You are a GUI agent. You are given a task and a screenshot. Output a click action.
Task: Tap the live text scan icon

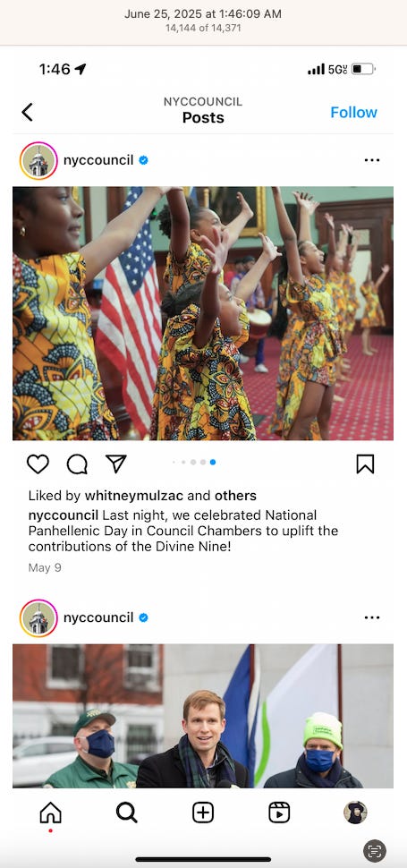point(375,851)
